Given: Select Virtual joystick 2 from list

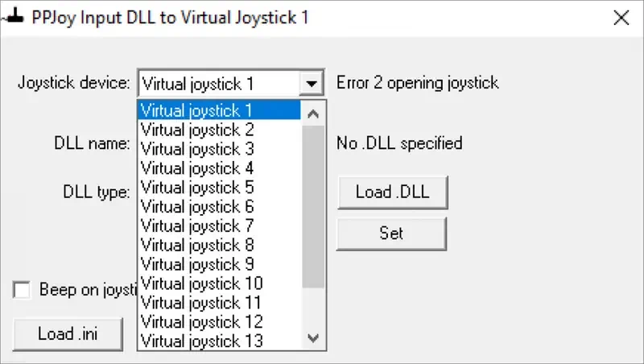Looking at the screenshot, I should point(197,129).
